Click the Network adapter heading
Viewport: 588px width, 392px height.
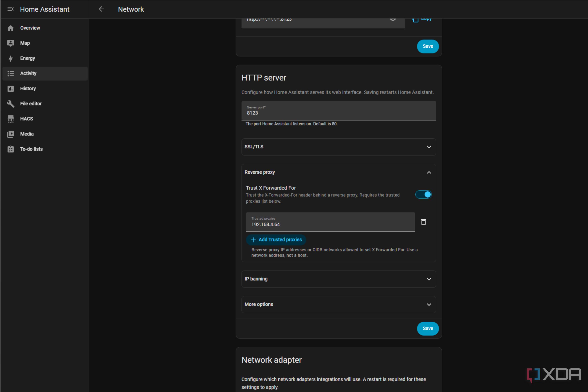(x=272, y=360)
